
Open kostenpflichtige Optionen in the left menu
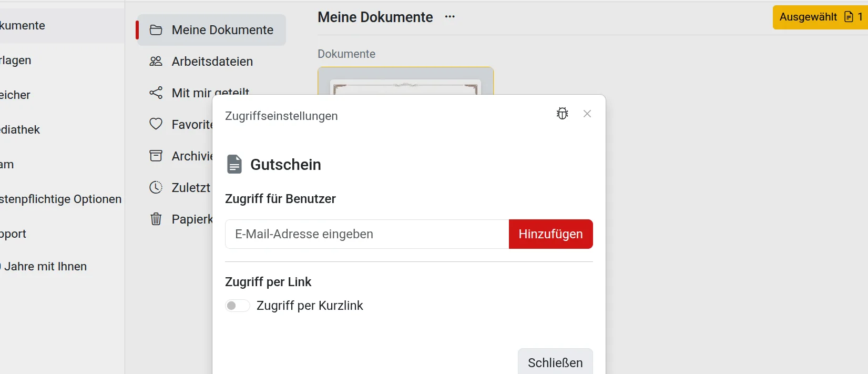coord(61,199)
